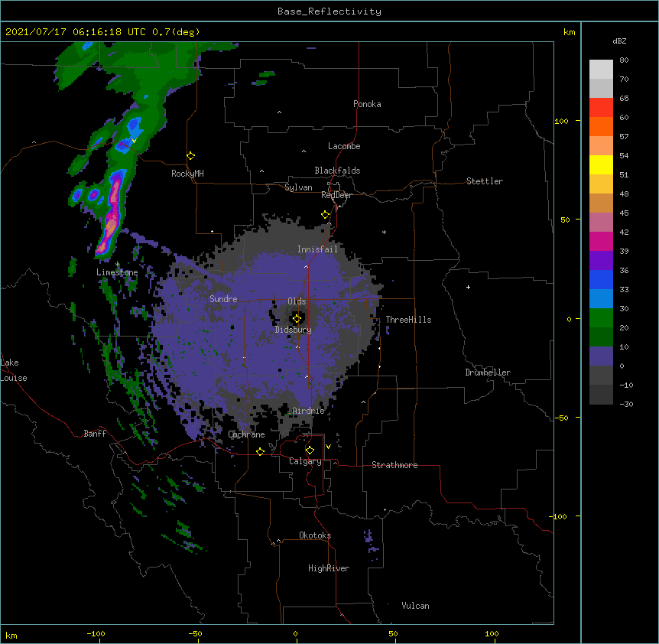Select the Ponoka city label
Viewport: 659px width, 644px height.
coord(367,104)
